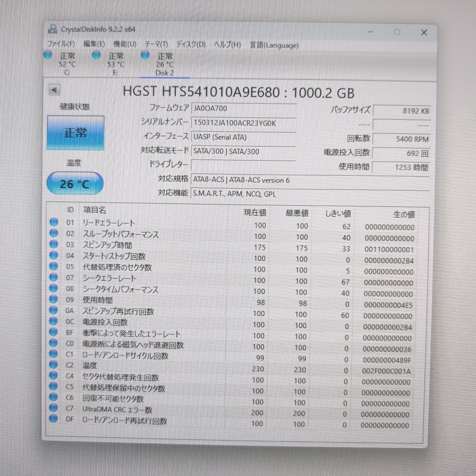
Task: Open the ヘルプ(H) menu
Action: 227,45
